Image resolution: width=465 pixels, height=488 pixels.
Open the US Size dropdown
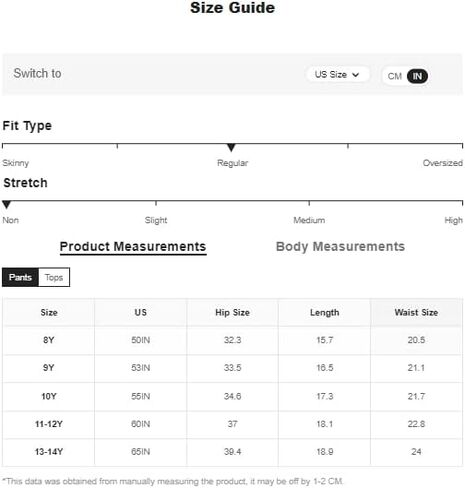tap(337, 74)
